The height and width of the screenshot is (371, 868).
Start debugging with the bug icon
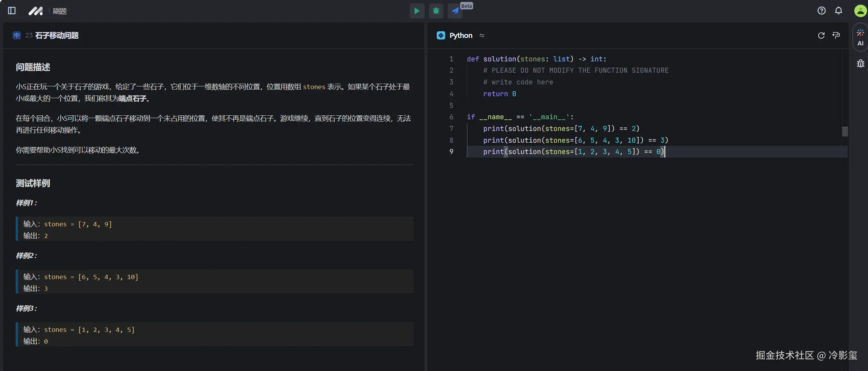coord(436,11)
